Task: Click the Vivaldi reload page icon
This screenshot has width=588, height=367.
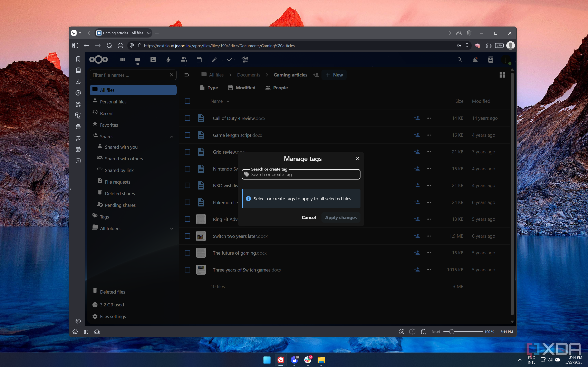Action: 109,46
